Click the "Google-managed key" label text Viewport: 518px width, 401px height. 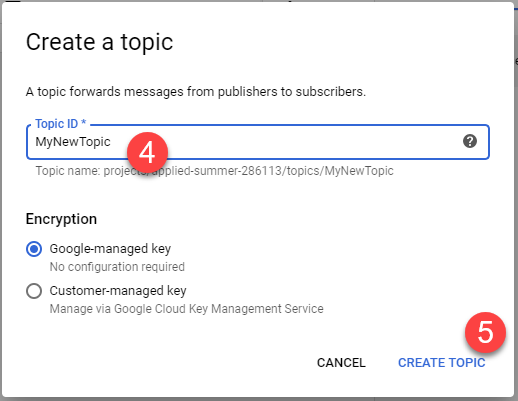(110, 249)
